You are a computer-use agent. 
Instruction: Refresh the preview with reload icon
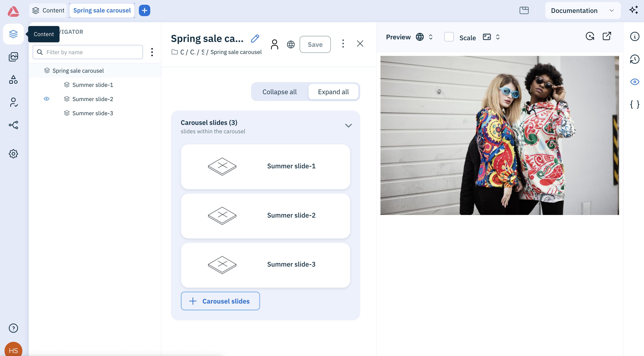[x=590, y=37]
